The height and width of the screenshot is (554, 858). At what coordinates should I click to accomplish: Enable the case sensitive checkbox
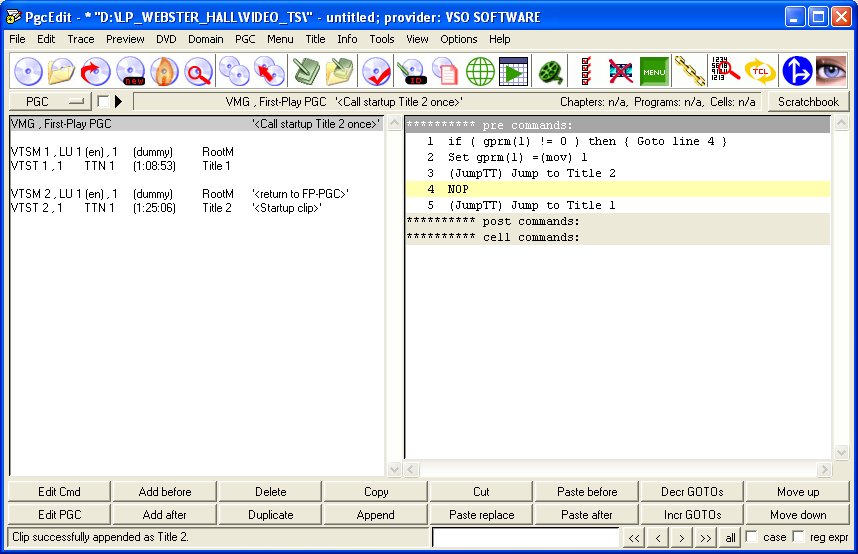point(752,537)
